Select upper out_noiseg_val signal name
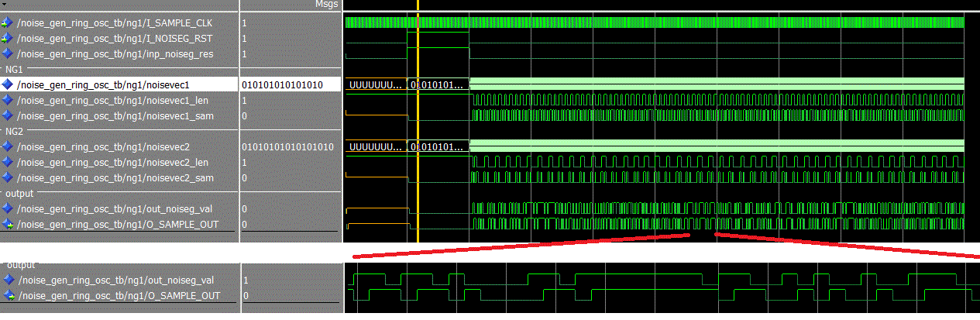 click(115, 208)
